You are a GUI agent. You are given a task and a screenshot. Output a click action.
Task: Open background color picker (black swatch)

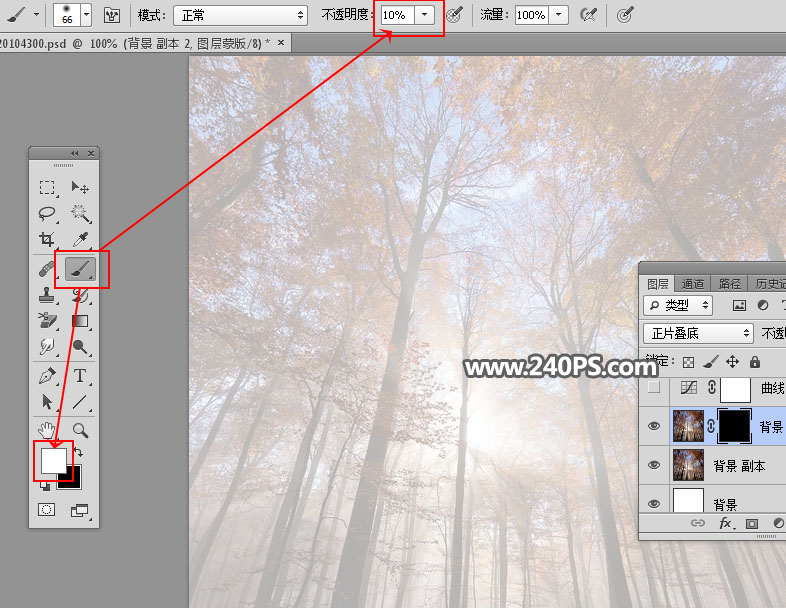pyautogui.click(x=72, y=479)
